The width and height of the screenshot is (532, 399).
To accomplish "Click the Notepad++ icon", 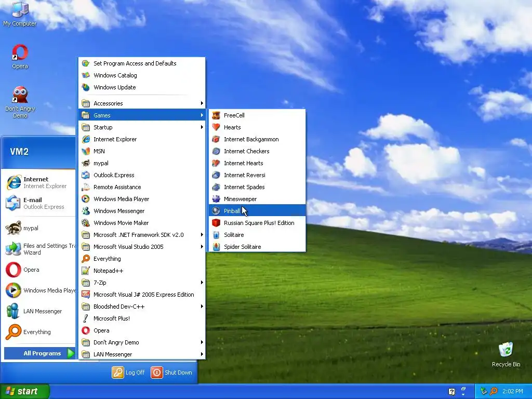I will (86, 271).
